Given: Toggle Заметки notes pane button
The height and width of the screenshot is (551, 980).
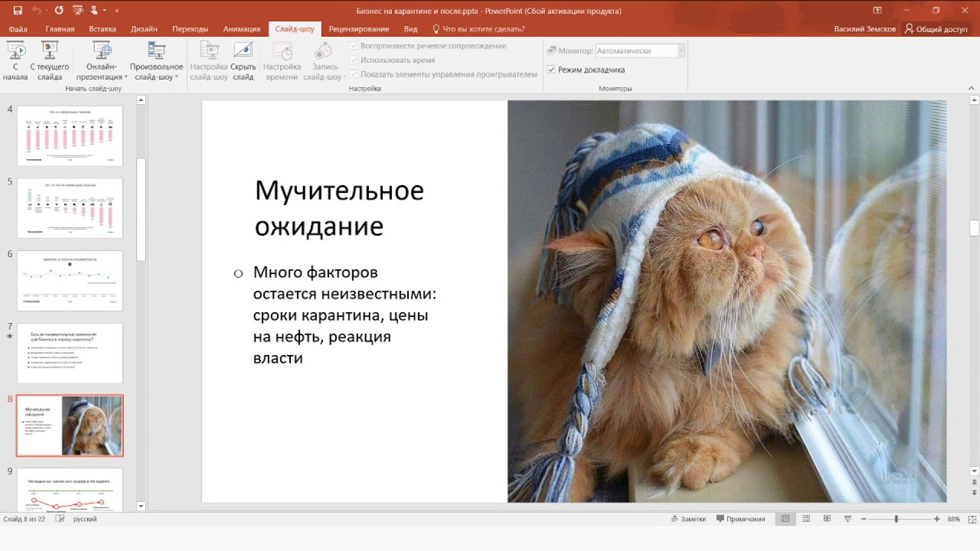Looking at the screenshot, I should pos(688,519).
